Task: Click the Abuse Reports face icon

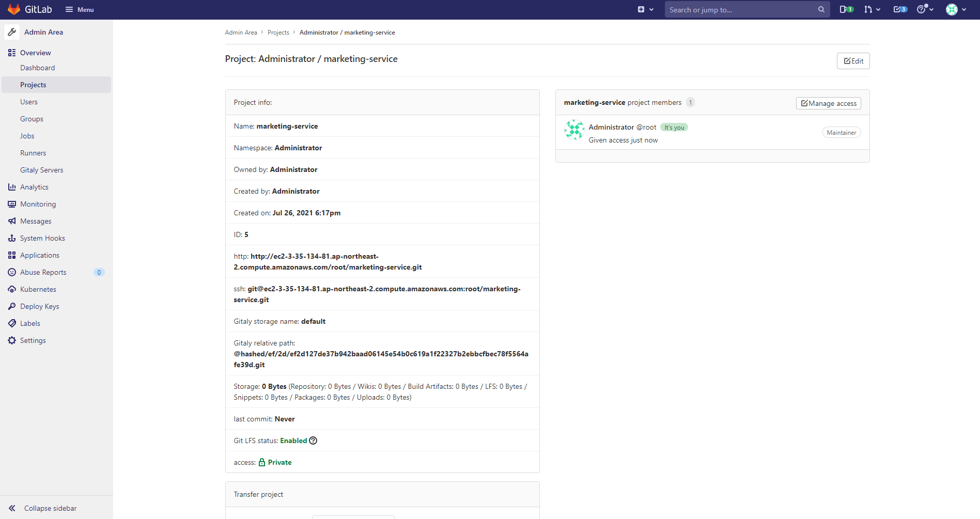Action: [12, 272]
